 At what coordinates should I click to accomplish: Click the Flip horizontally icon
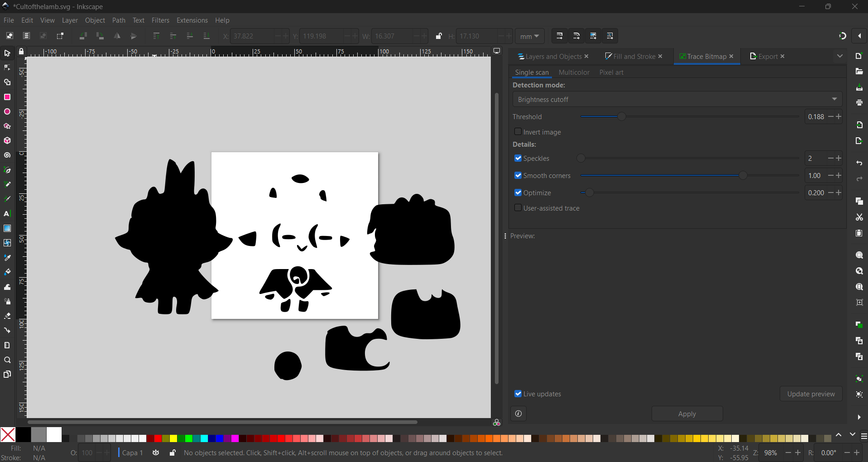click(x=117, y=36)
